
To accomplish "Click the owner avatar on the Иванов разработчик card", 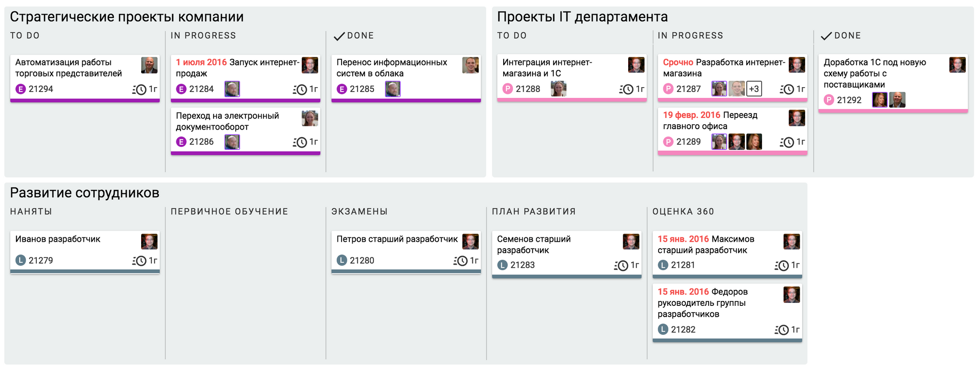I will (x=149, y=242).
